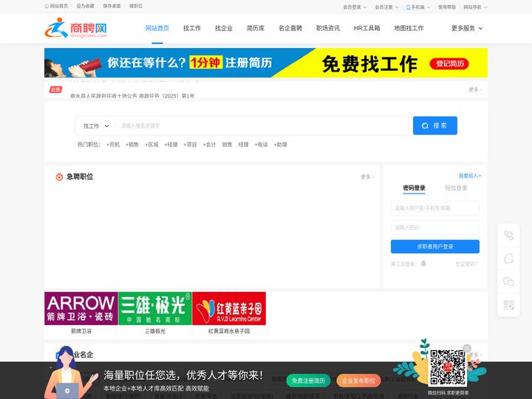Image resolution: width=532 pixels, height=399 pixels.
Task: Open the 会员注册 dropdown
Action: 386,7
